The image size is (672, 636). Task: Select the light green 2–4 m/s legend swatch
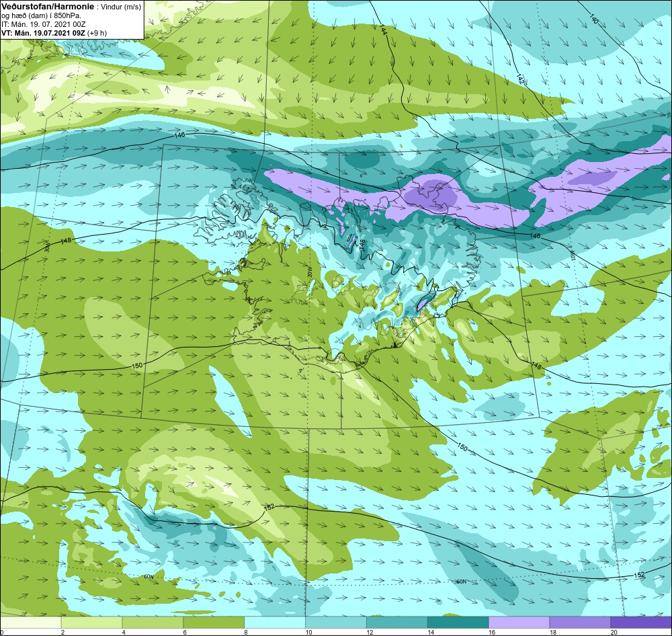(91, 622)
